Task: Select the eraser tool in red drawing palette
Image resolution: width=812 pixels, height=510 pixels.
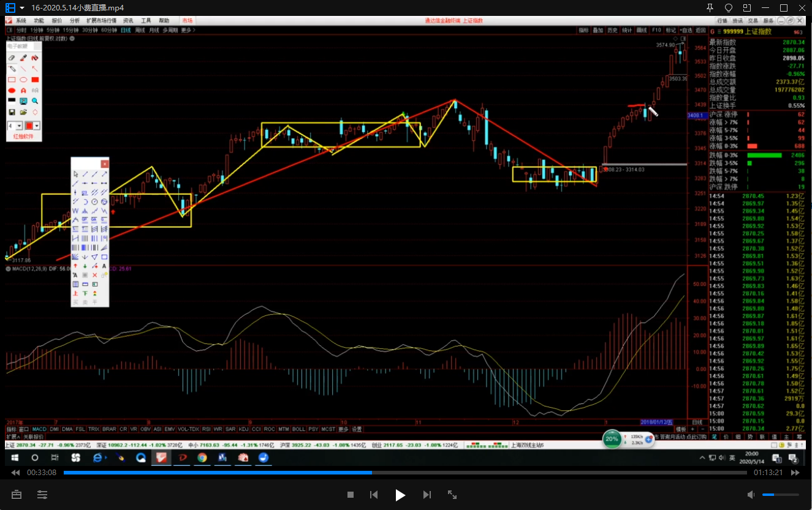Action: (12, 58)
